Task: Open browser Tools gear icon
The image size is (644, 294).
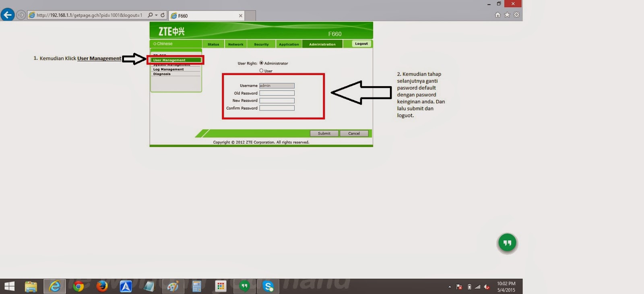Action: (x=516, y=15)
